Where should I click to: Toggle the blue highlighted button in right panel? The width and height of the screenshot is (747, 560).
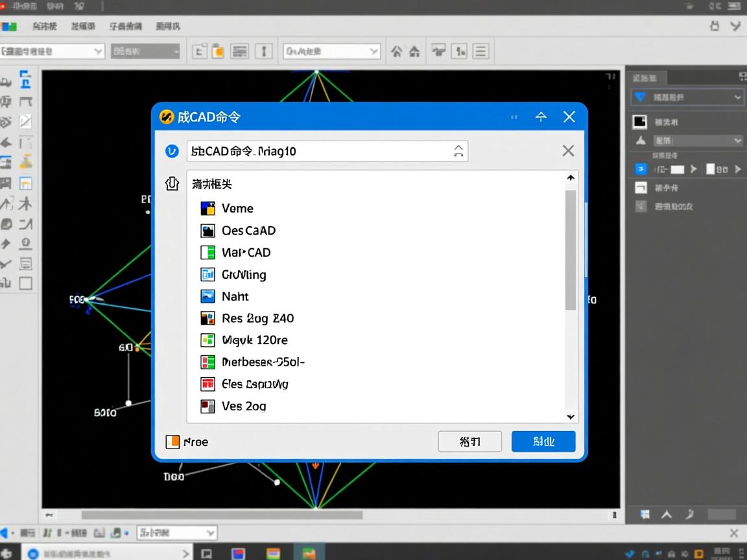(x=641, y=169)
